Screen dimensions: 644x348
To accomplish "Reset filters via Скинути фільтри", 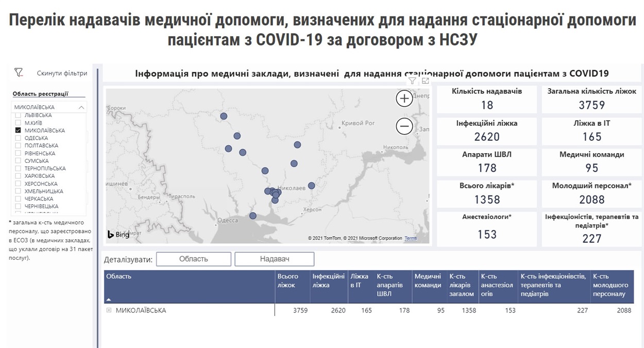I will click(62, 73).
